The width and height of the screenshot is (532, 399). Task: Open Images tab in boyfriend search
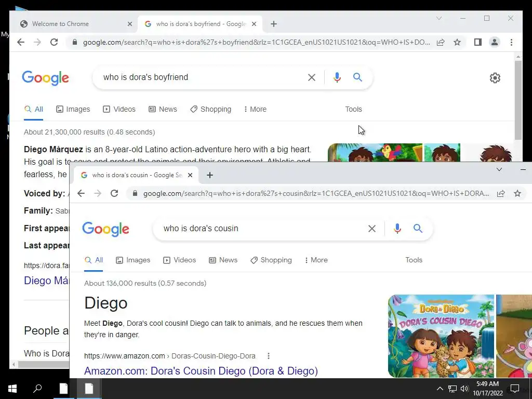pyautogui.click(x=73, y=109)
